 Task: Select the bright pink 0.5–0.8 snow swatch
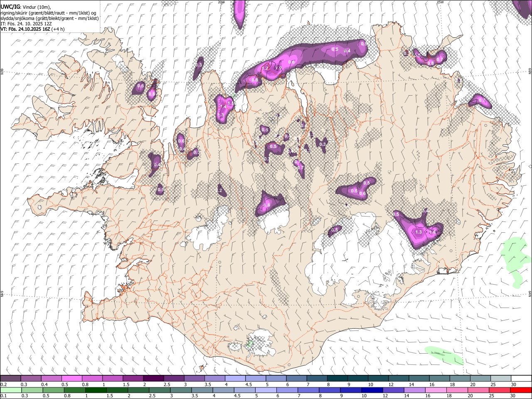pos(72,378)
